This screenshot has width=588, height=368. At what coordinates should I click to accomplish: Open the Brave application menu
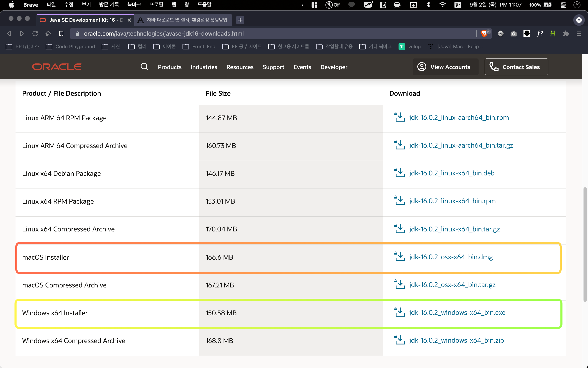point(31,5)
